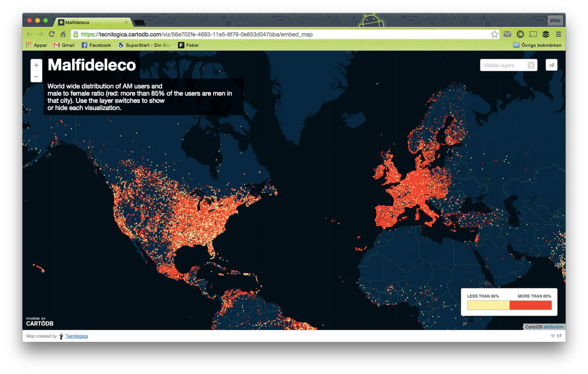Screen dimensions: 588x374
Task: Click the share paper-plane icon
Action: coord(552,65)
